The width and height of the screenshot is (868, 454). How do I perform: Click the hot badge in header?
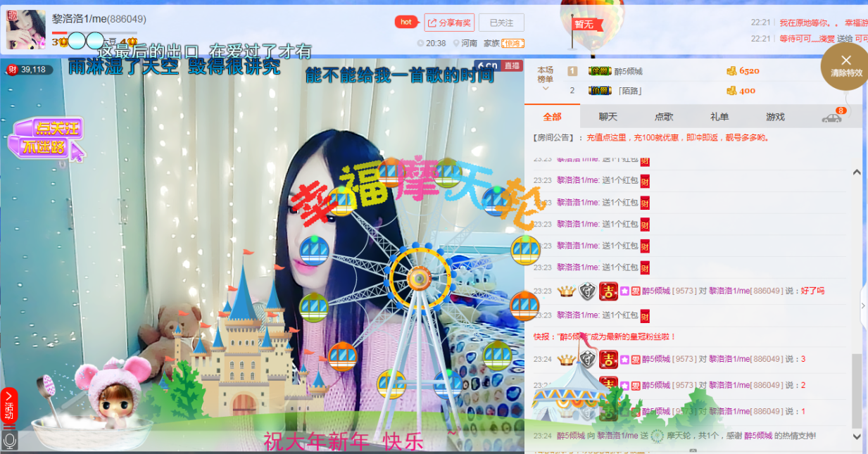406,22
